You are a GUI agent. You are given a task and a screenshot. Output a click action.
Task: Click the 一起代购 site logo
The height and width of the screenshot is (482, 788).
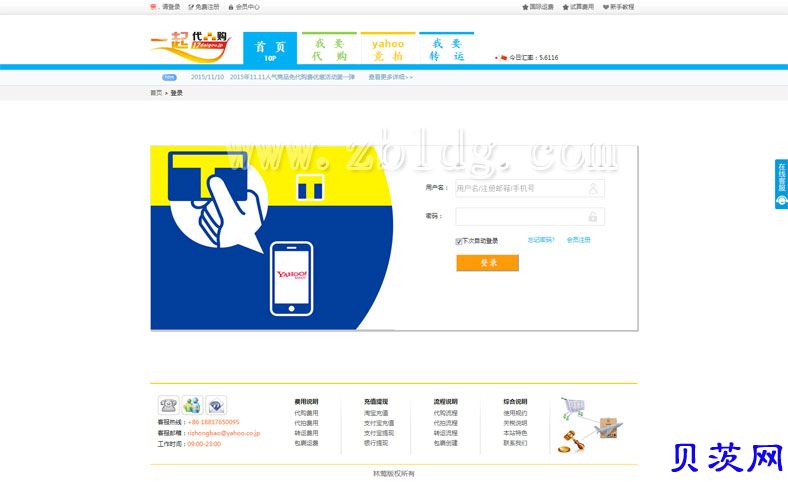[x=190, y=47]
